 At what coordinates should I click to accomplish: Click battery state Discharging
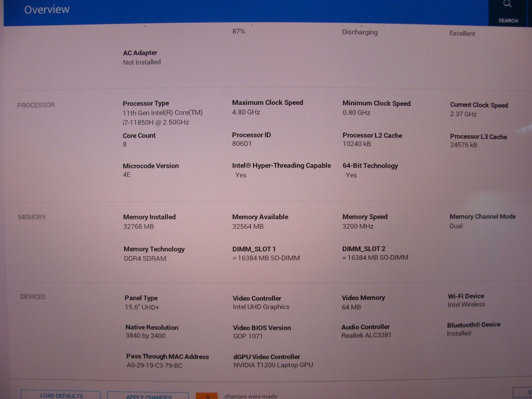pos(360,32)
